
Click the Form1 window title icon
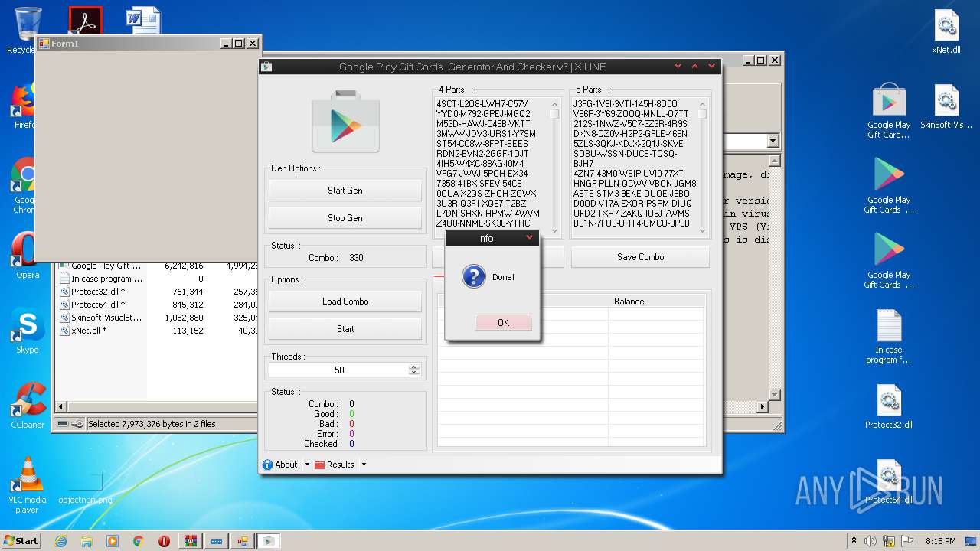click(44, 44)
